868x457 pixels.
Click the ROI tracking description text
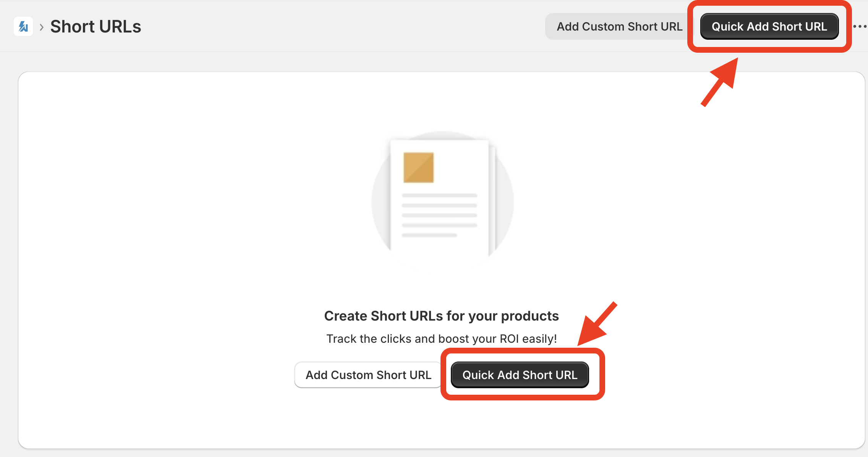[441, 339]
